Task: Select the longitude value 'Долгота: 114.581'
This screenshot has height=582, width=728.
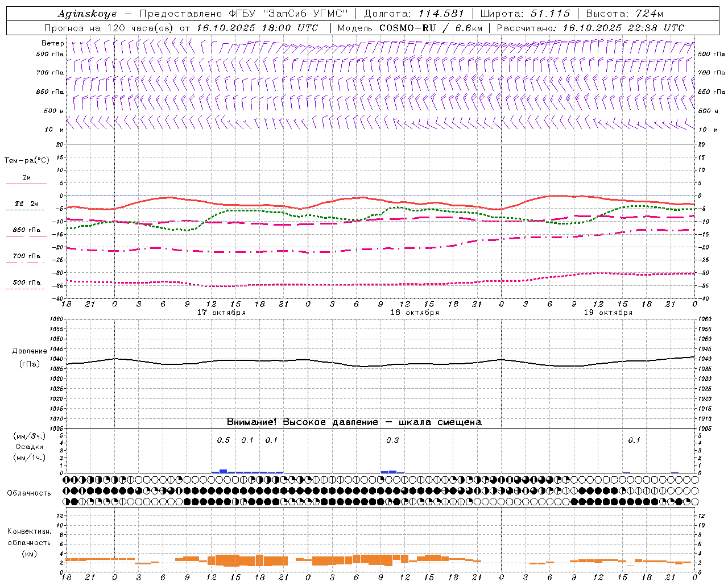Action: click(x=414, y=14)
